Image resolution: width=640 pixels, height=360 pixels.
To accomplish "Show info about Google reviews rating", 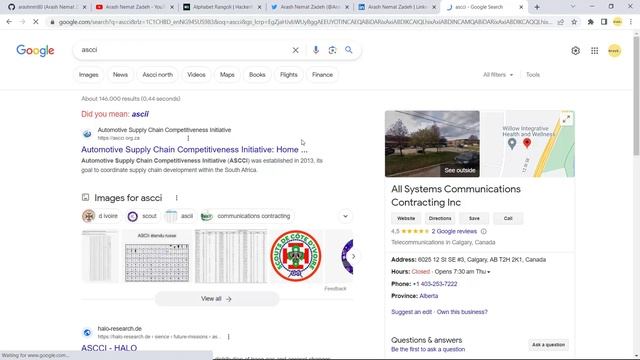I will point(484,231).
